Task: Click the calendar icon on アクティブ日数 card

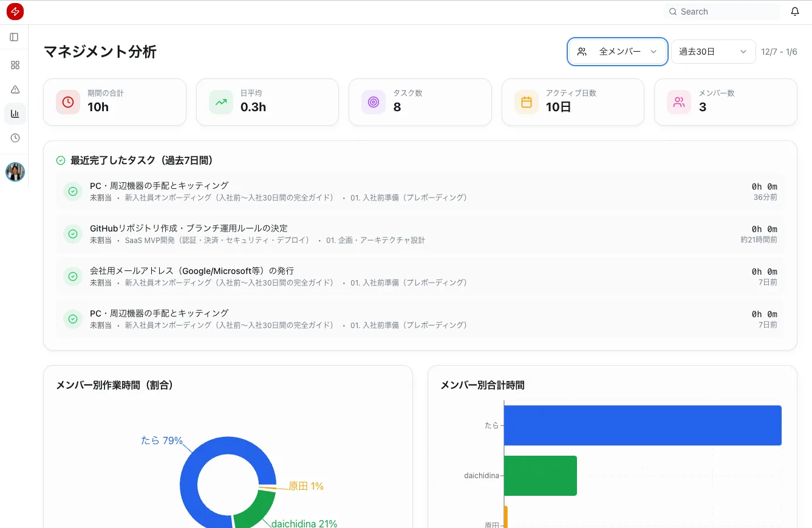Action: point(527,102)
